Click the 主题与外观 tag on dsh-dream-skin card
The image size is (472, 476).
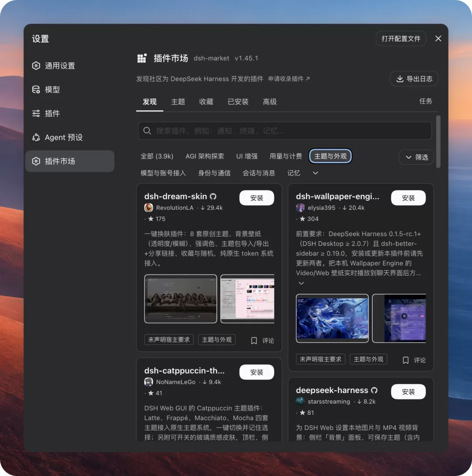point(217,340)
